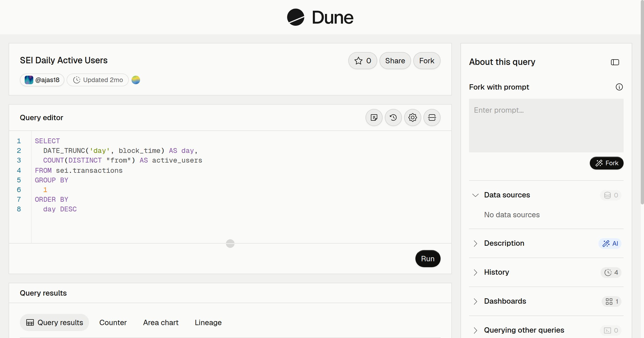
Task: Click the page vertical scrollbar
Action: click(x=642, y=102)
